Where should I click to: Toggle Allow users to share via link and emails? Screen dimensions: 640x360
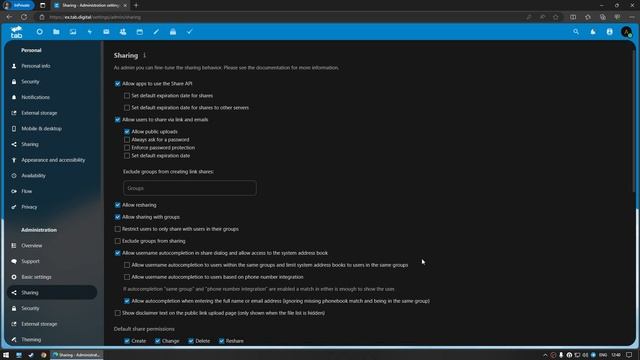pos(118,120)
